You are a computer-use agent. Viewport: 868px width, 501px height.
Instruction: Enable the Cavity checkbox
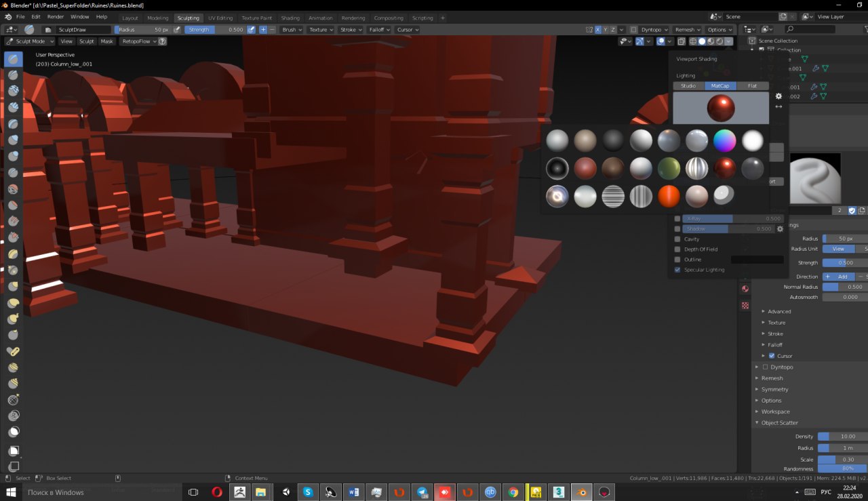click(x=677, y=239)
